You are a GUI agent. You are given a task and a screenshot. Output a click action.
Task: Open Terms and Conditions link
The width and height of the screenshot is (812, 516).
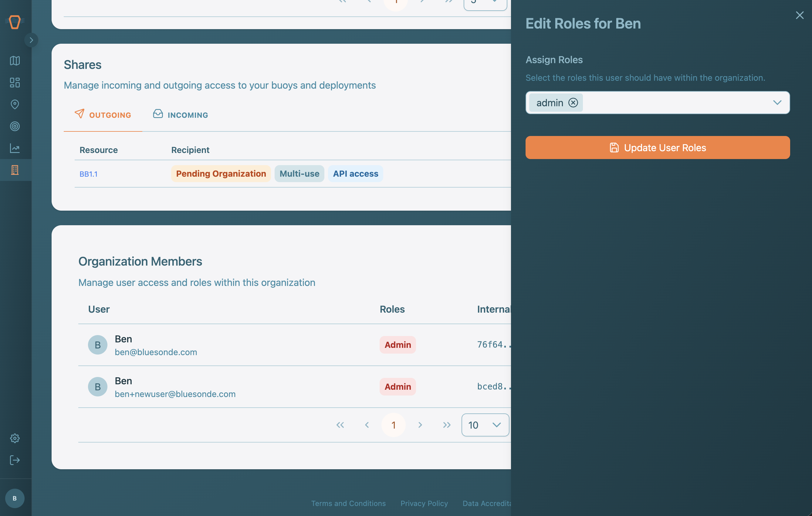coord(348,503)
